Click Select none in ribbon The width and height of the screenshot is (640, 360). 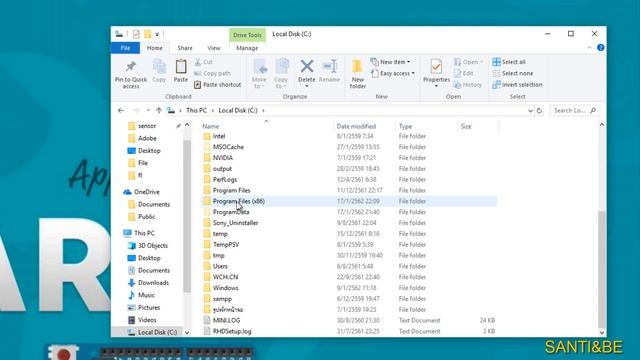(513, 73)
